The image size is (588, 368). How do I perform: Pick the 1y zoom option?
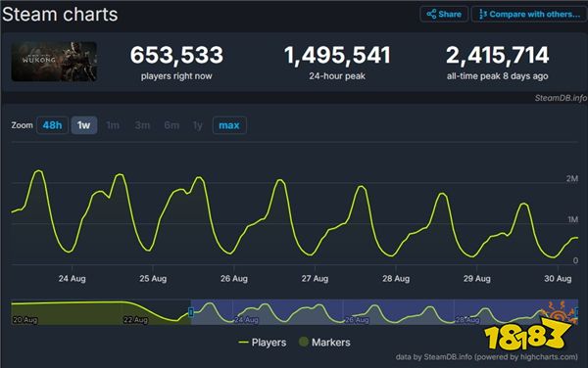198,125
